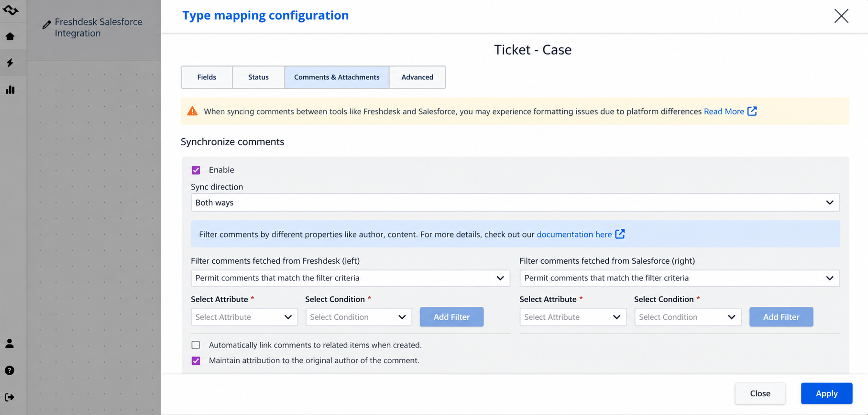This screenshot has width=868, height=415.
Task: Click the Type mapping configuration title
Action: coord(265,15)
